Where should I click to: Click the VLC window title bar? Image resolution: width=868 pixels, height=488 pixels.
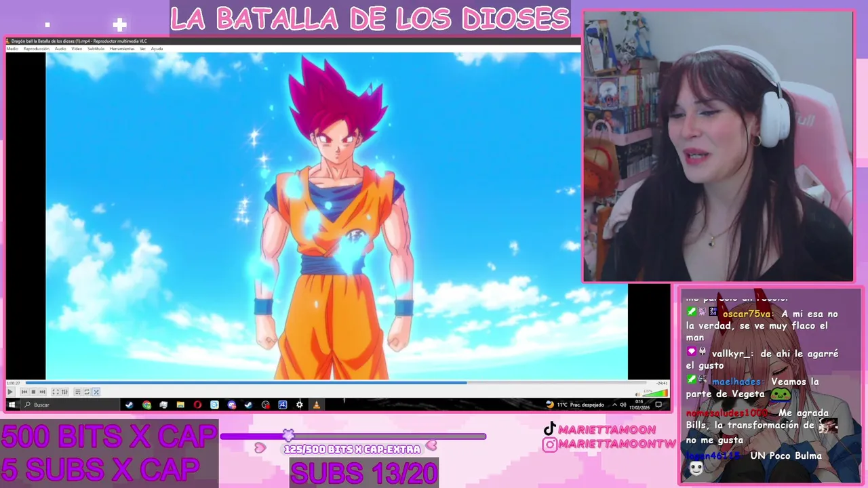pos(292,41)
